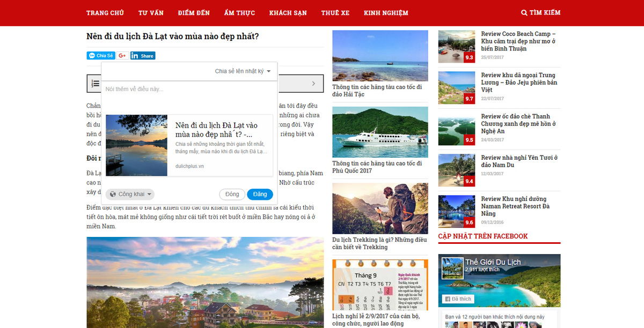Click the LinkedIn Share button
This screenshot has height=328, width=644.
click(143, 56)
